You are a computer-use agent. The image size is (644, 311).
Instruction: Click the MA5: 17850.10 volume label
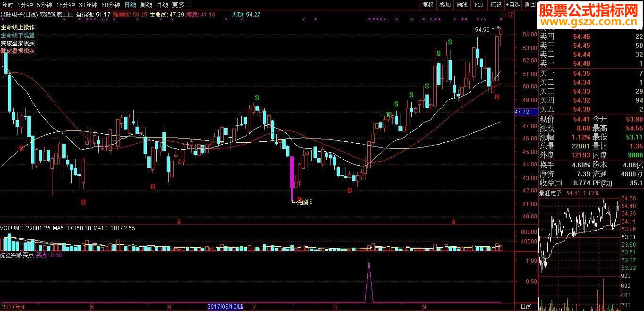(72, 228)
